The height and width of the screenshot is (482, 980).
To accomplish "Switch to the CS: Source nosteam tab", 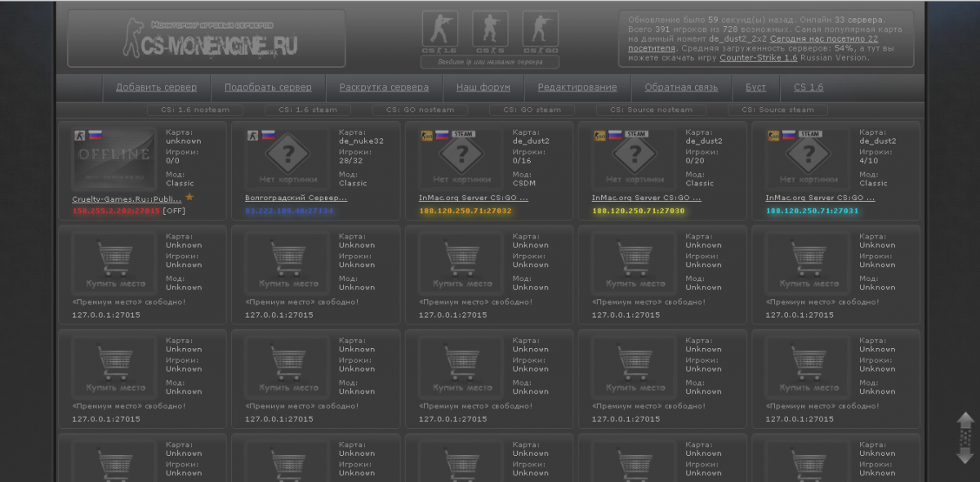I will [651, 109].
